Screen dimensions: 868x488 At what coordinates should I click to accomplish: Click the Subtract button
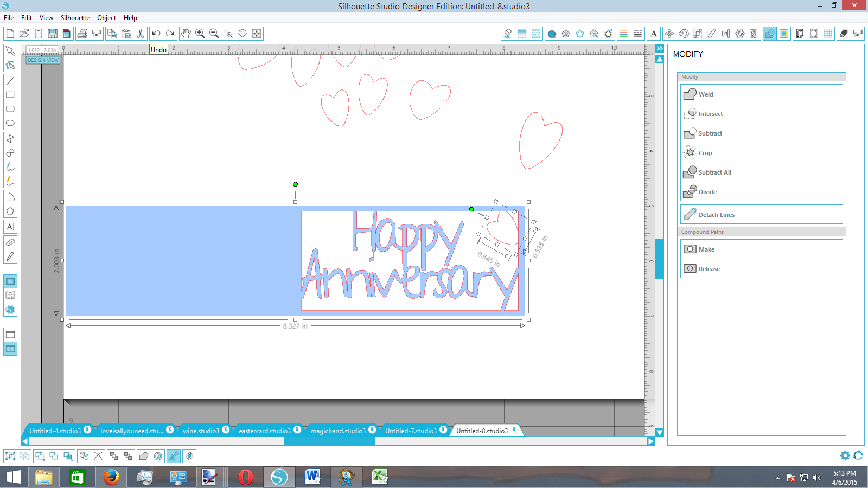761,133
